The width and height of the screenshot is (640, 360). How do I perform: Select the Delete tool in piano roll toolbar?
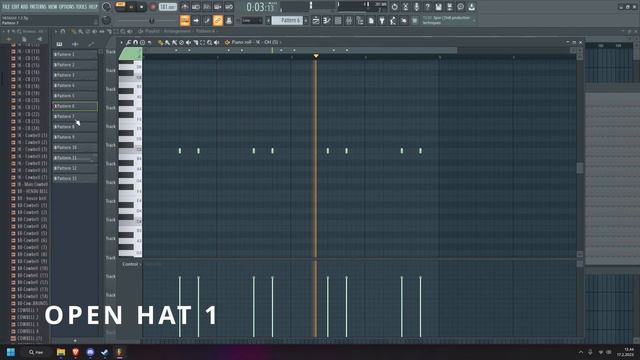[x=181, y=42]
